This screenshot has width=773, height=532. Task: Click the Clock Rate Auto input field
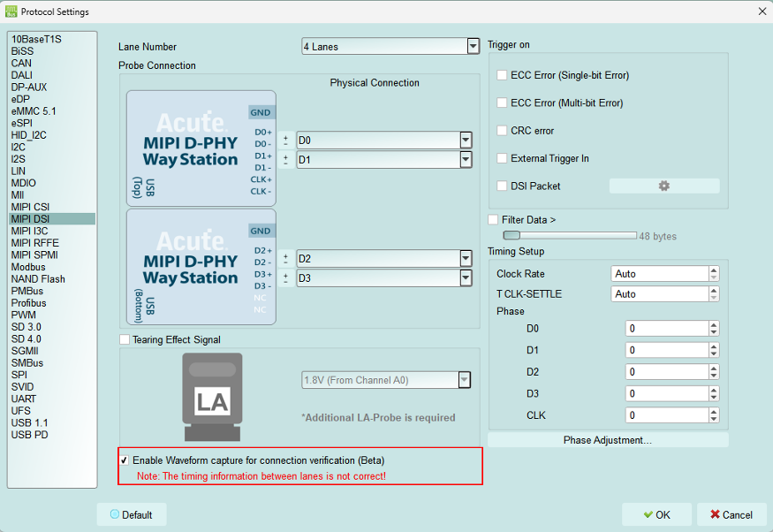pos(660,274)
